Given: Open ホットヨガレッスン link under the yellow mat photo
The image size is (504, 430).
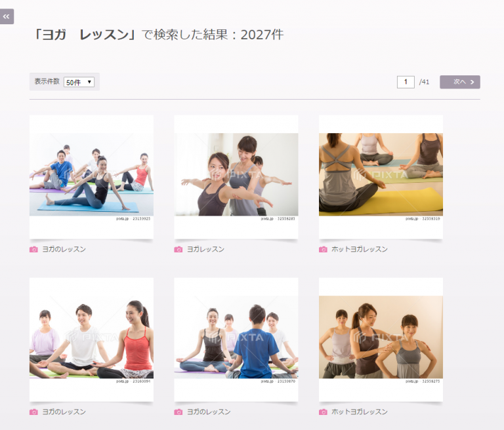Looking at the screenshot, I should [359, 250].
